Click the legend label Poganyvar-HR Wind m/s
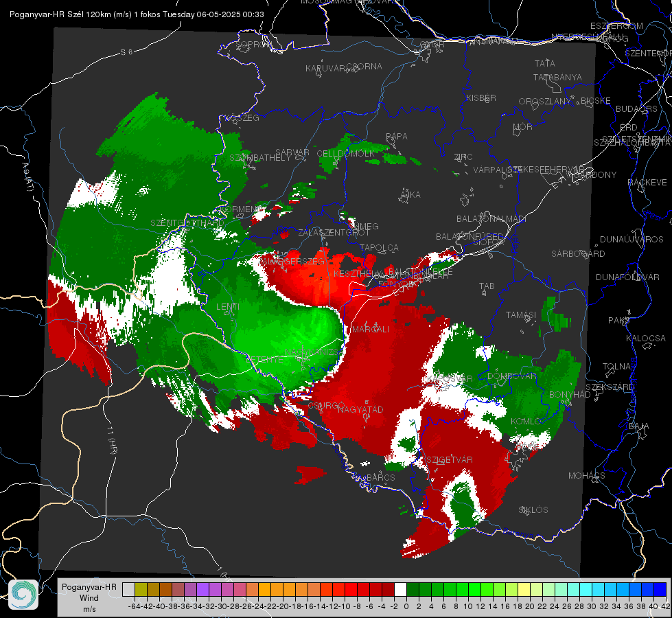 pos(89,597)
